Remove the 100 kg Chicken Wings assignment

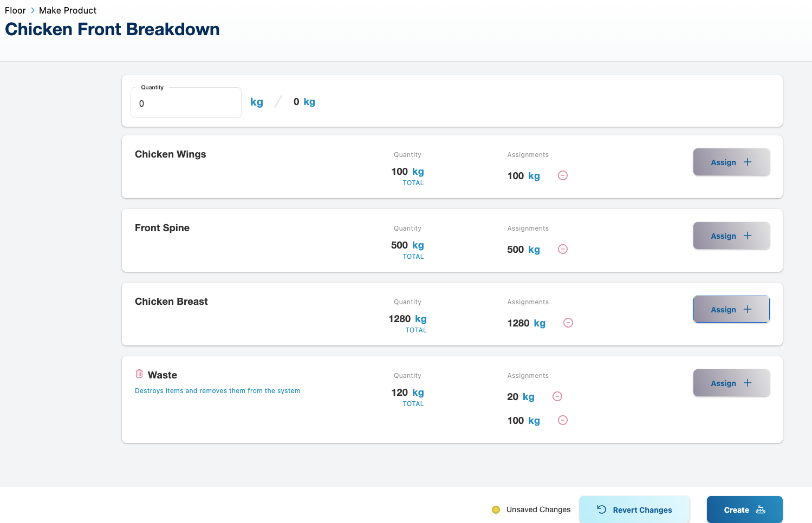pos(563,175)
